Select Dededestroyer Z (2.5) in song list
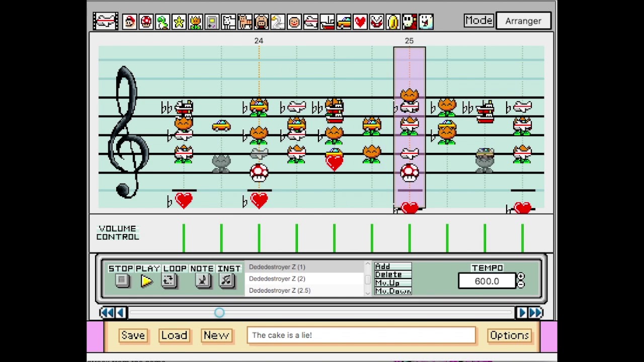644x362 pixels. (304, 290)
